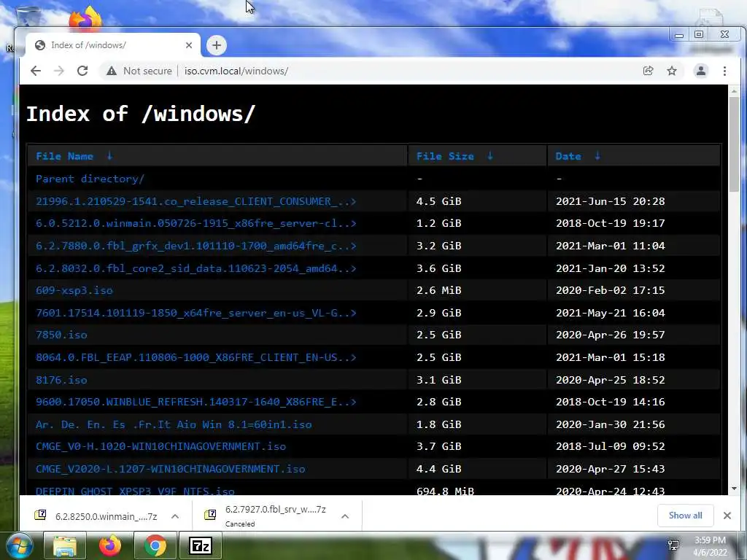Download CMGE_V0-H.1020-WIN10CHINAGOVERNMENT.iso

(160, 446)
